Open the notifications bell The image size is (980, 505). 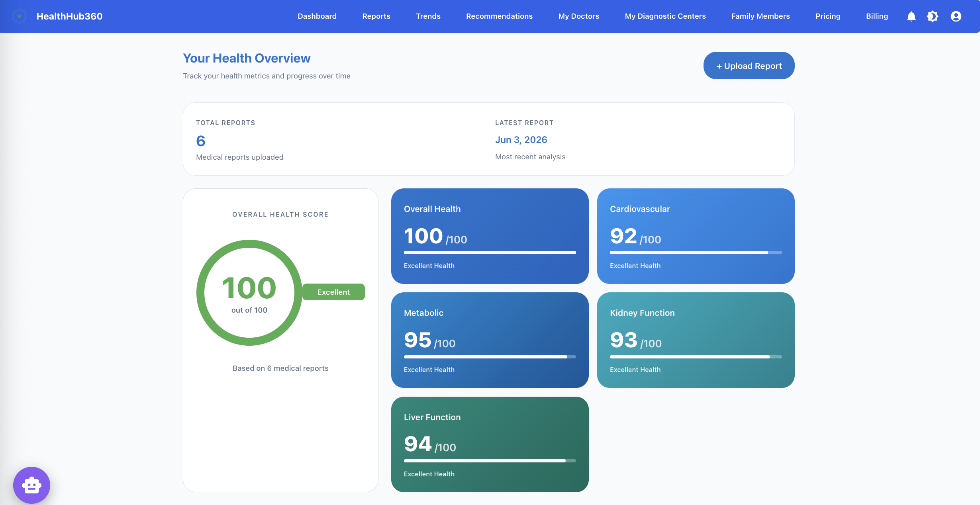pyautogui.click(x=911, y=16)
